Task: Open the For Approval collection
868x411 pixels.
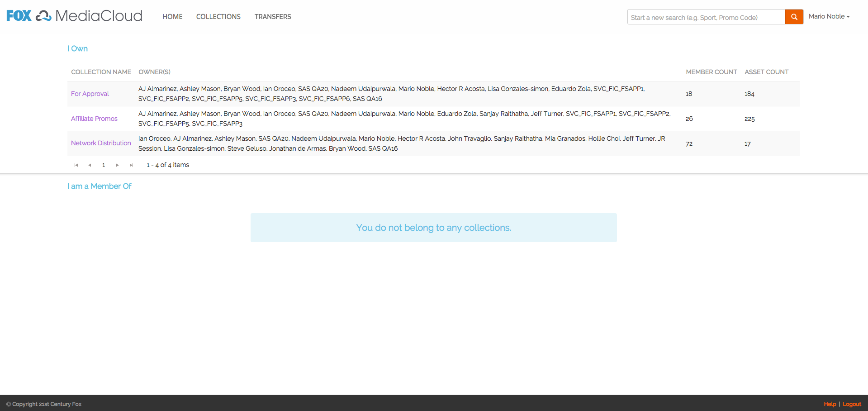Action: pyautogui.click(x=90, y=94)
